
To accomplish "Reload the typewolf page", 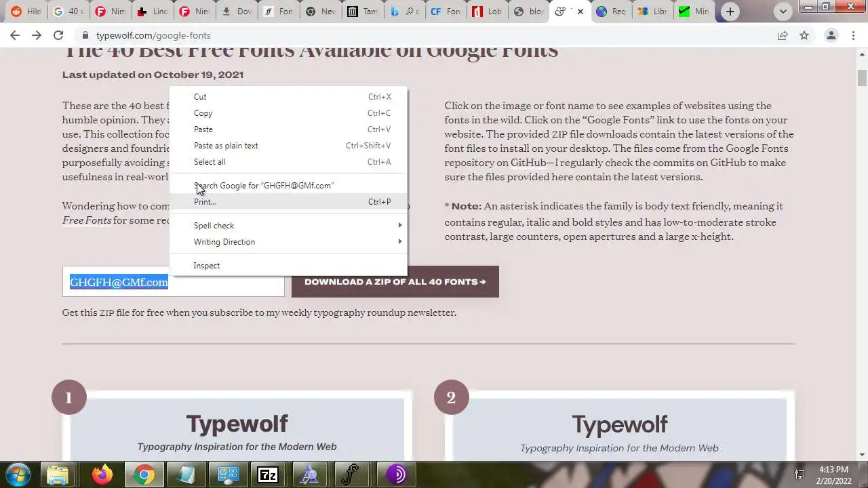I will 58,35.
